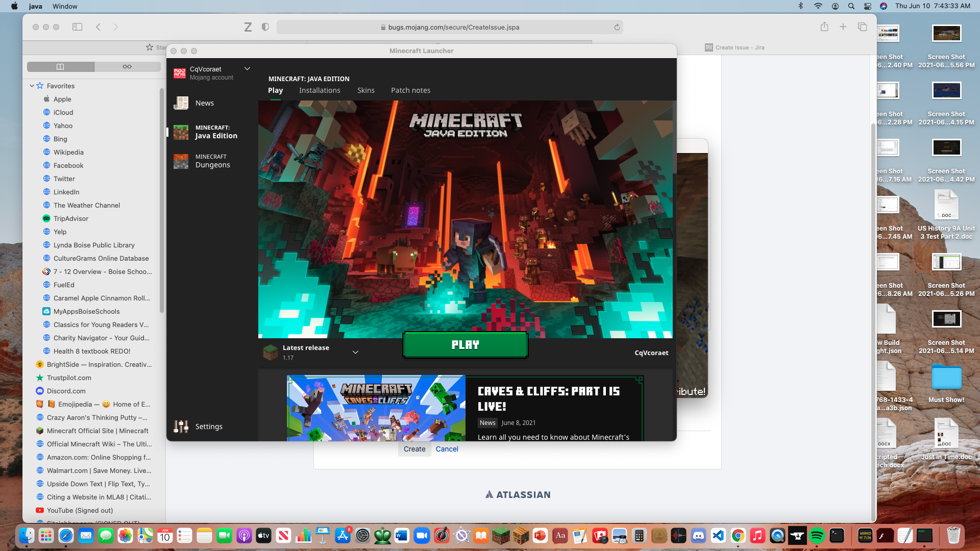Expand Latest release version dropdown

[355, 353]
